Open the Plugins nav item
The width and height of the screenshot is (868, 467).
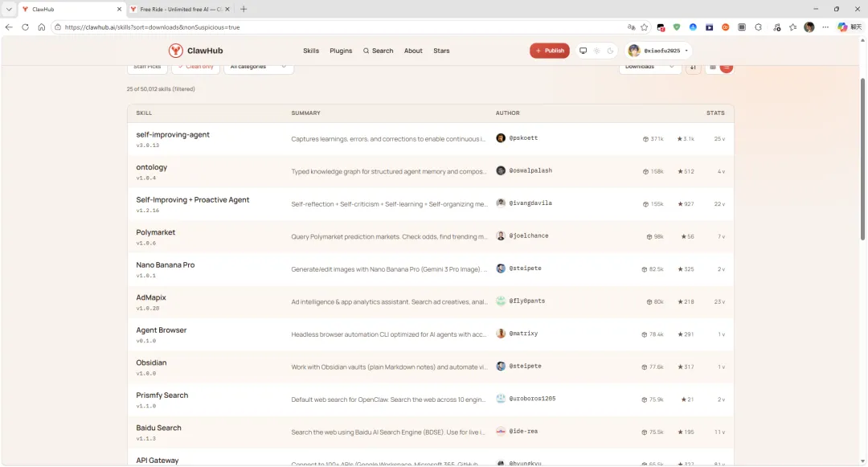click(341, 51)
